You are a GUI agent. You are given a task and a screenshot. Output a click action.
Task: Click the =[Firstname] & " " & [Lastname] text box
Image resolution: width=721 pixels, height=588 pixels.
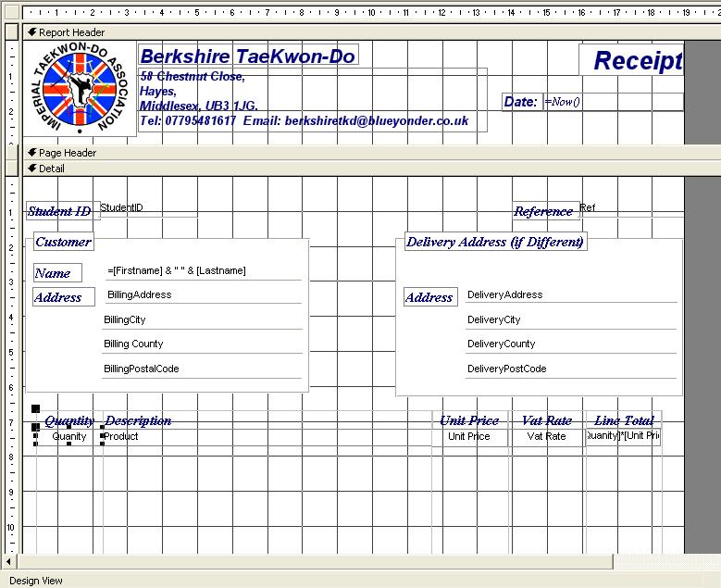click(x=204, y=271)
